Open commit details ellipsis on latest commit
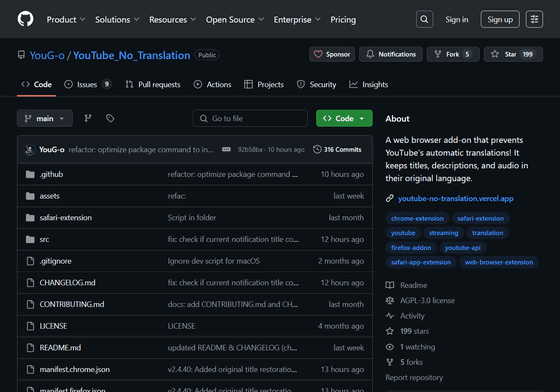560x392 pixels. click(x=226, y=149)
